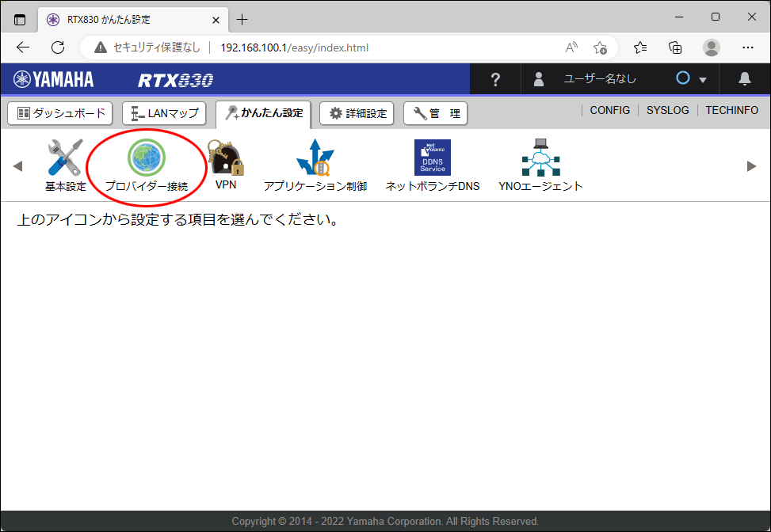Open the browser settings ellipsis menu
This screenshot has width=771, height=532.
[x=748, y=47]
